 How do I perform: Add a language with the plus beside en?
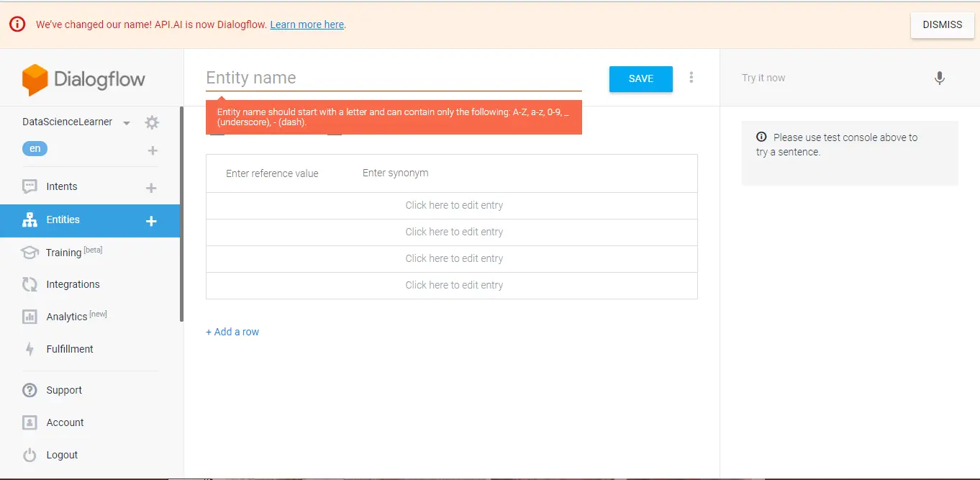153,150
